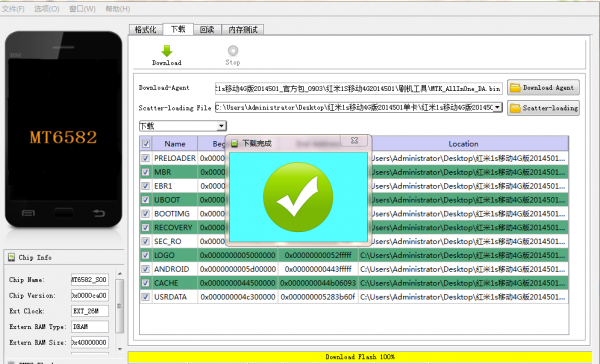The width and height of the screenshot is (600, 364).
Task: Click the BOOTIMG row name
Action: [171, 214]
